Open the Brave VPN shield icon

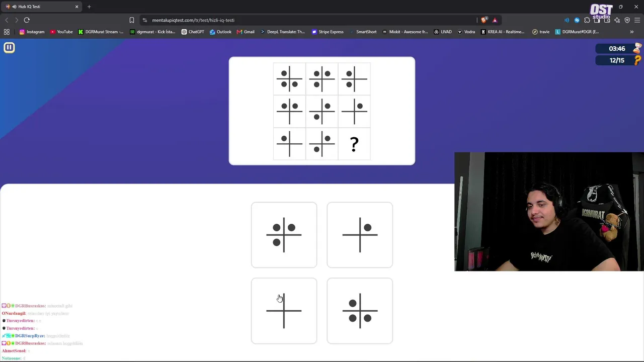(x=627, y=20)
